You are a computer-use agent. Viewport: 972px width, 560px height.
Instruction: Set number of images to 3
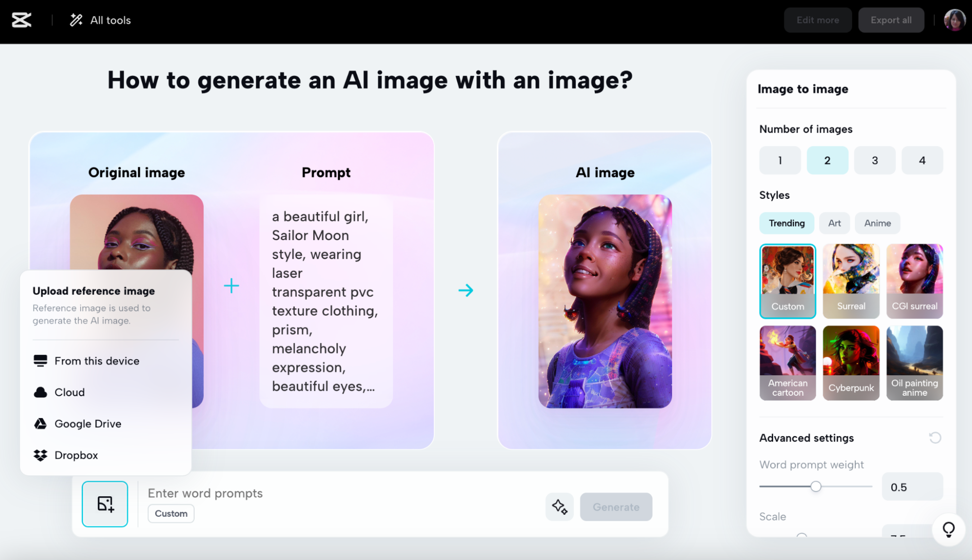[x=874, y=160]
